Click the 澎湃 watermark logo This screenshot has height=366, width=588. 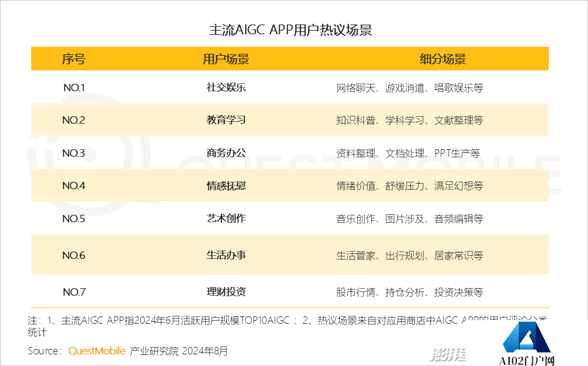pyautogui.click(x=447, y=355)
